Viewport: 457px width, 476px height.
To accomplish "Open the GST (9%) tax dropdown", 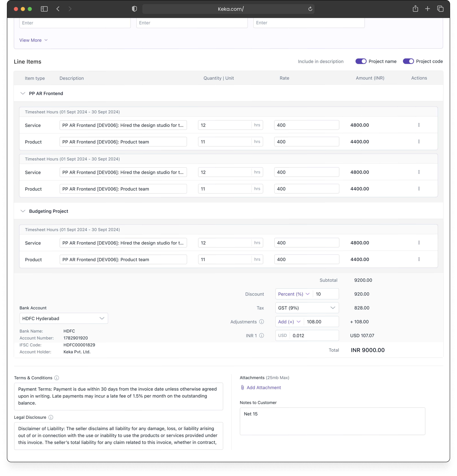I will (307, 308).
